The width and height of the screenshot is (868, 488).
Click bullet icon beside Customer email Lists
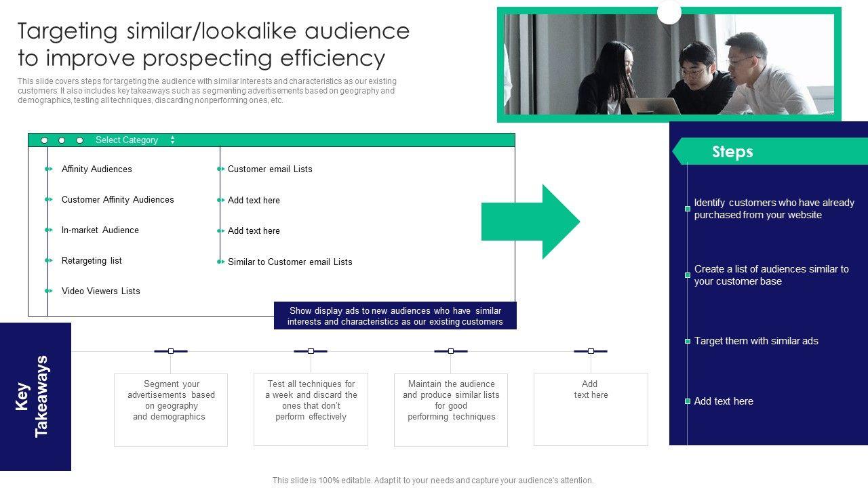(x=220, y=169)
